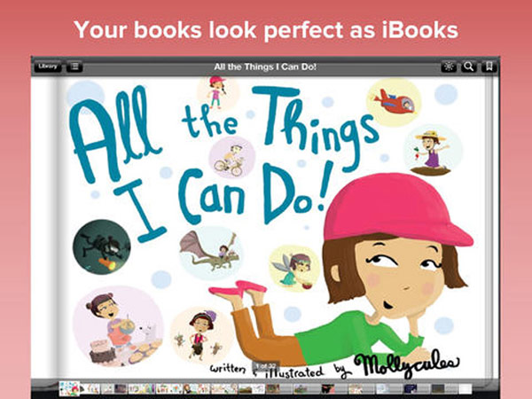The height and width of the screenshot is (399, 532).
Task: Select the green landscape page thumbnail
Action: coord(301,389)
